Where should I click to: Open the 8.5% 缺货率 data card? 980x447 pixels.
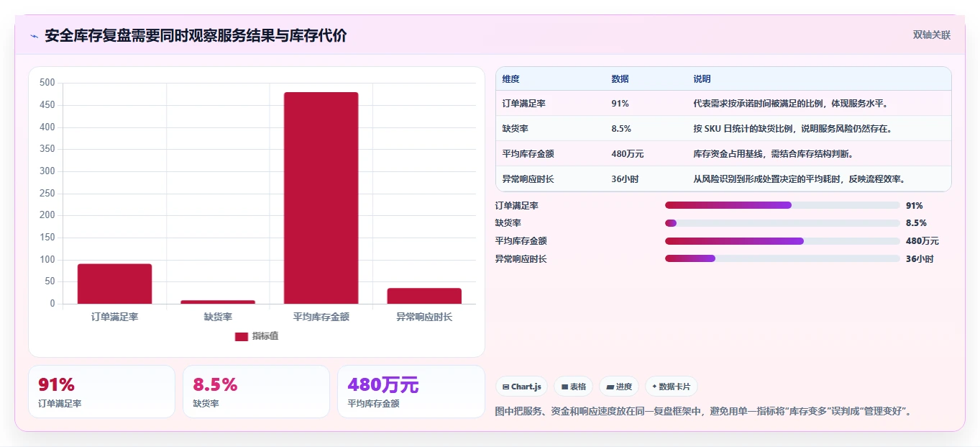256,392
